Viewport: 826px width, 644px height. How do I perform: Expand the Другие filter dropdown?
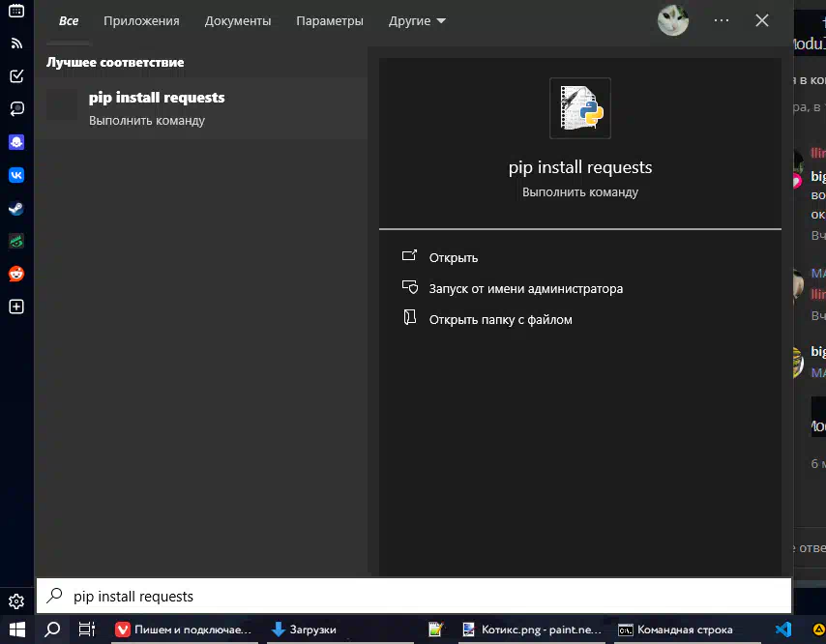click(417, 21)
